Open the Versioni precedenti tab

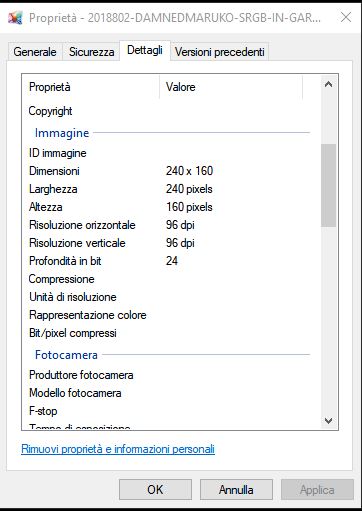tap(220, 52)
